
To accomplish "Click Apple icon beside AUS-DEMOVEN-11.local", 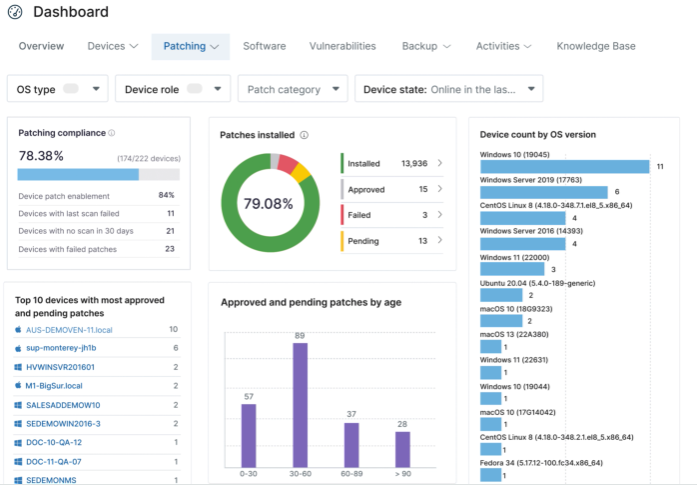I will [x=18, y=330].
